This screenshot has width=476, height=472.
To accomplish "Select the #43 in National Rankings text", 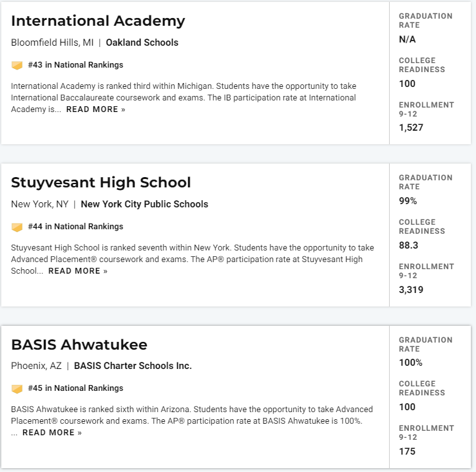I will (75, 65).
